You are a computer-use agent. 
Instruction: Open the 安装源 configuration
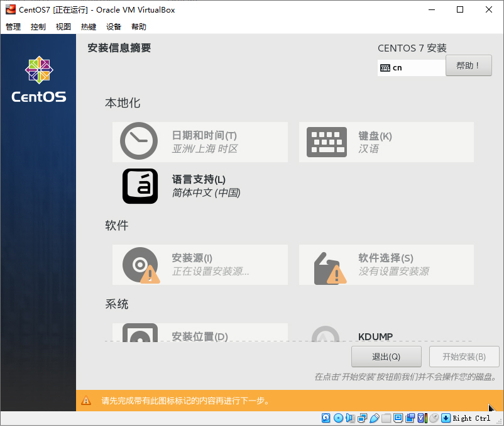[199, 264]
